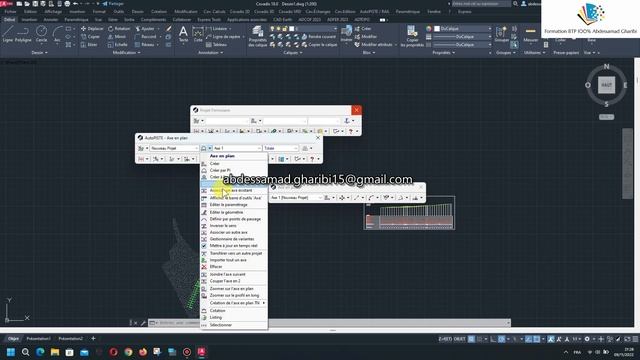Click the white color swatch in Propriétés
Screen dimensions: 640x360
437,29
